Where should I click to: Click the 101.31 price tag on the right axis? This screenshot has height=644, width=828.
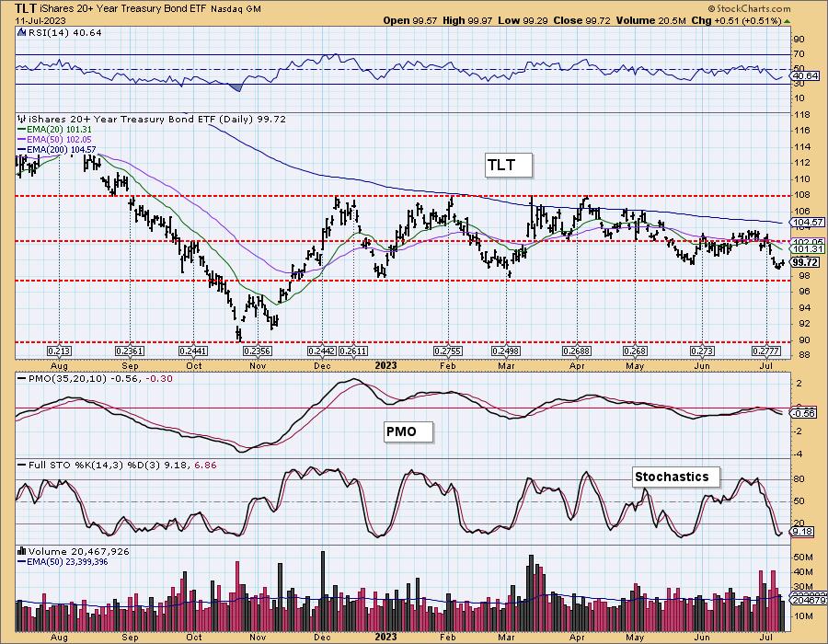pyautogui.click(x=808, y=248)
